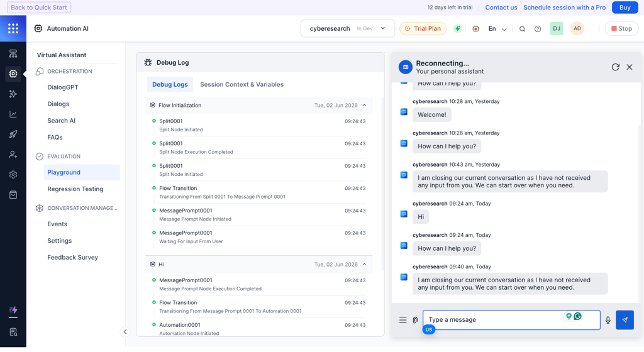The width and height of the screenshot is (644, 352).
Task: Click the EVALUATION section heading
Action: 64,157
